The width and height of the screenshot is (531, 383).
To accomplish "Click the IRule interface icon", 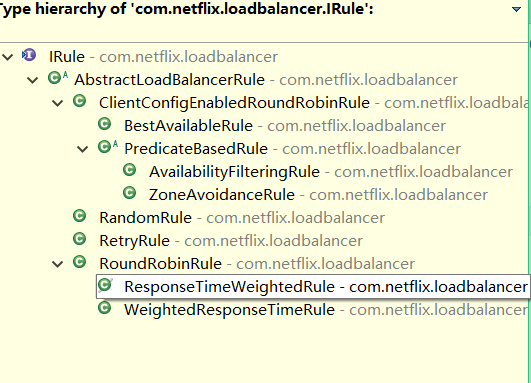I will click(29, 55).
